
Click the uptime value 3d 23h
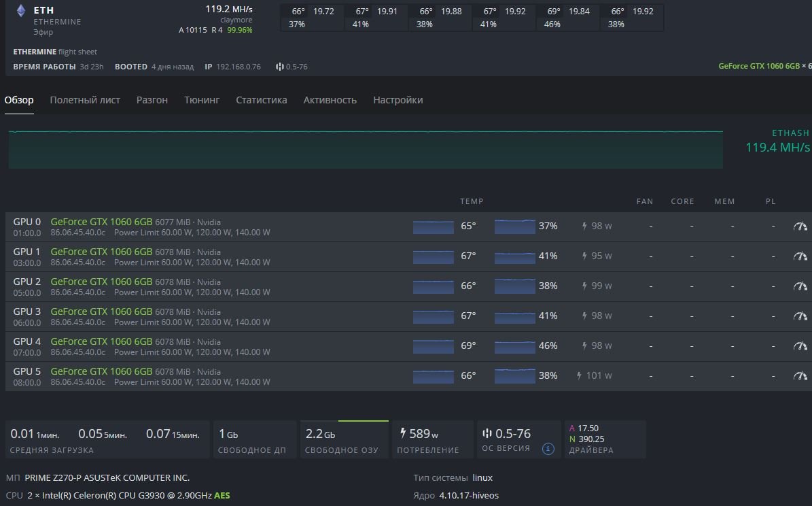coord(92,67)
